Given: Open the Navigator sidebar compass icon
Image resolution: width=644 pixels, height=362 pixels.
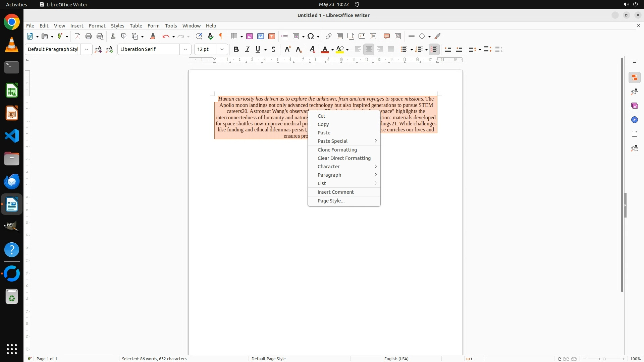Looking at the screenshot, I should (x=634, y=120).
